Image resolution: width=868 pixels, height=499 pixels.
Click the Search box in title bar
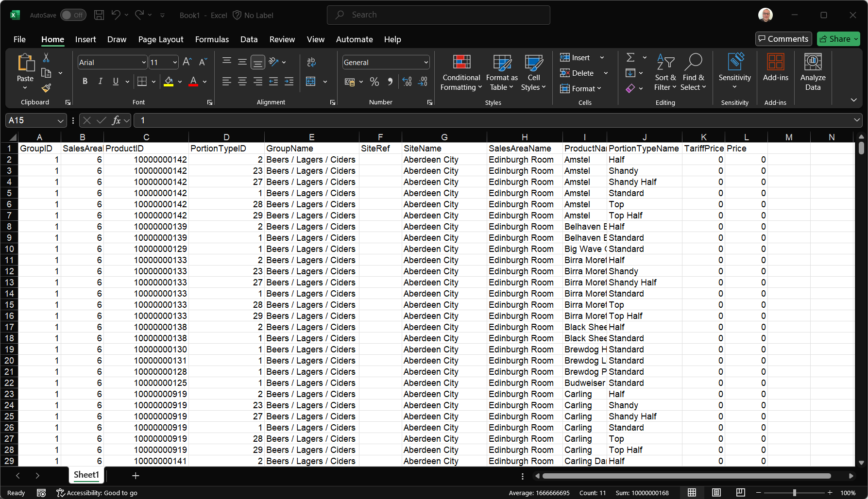tap(438, 15)
